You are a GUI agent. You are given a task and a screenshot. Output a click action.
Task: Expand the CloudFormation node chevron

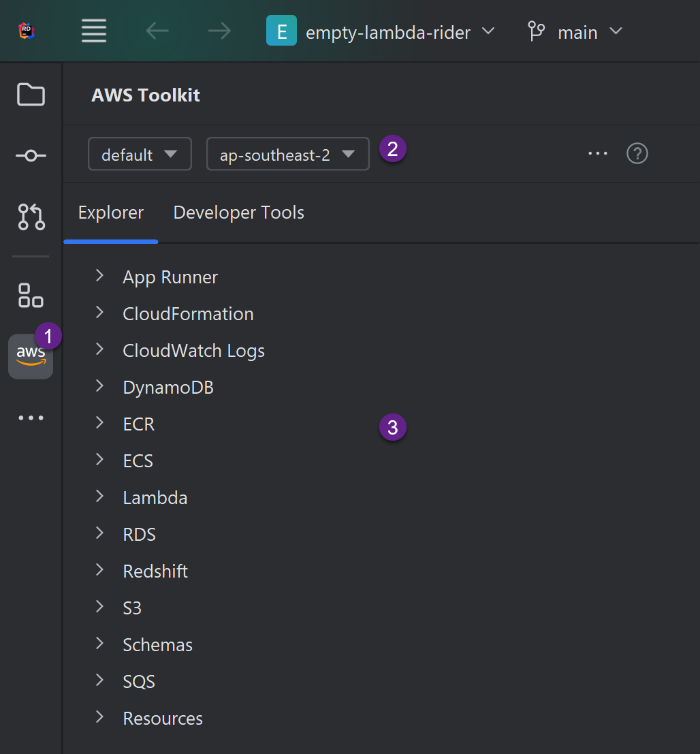99,313
